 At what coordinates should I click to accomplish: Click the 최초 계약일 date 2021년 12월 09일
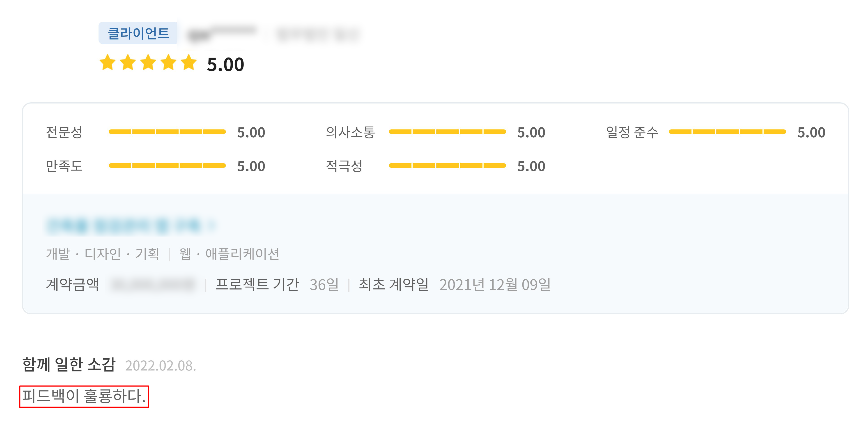click(x=495, y=285)
